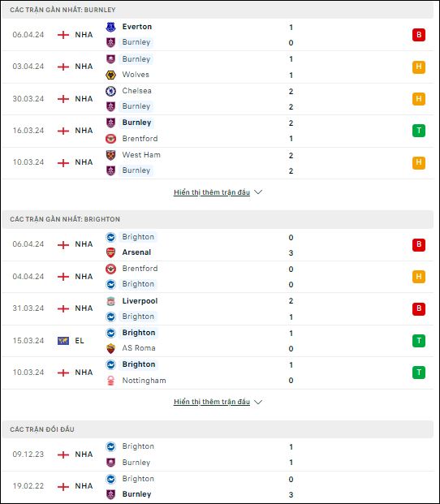Select 'Các trận gần nhất: Brighton' section header

pyautogui.click(x=218, y=219)
